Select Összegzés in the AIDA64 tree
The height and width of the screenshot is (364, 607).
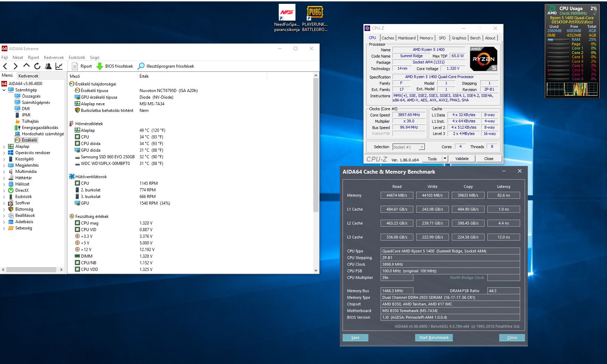(x=28, y=96)
